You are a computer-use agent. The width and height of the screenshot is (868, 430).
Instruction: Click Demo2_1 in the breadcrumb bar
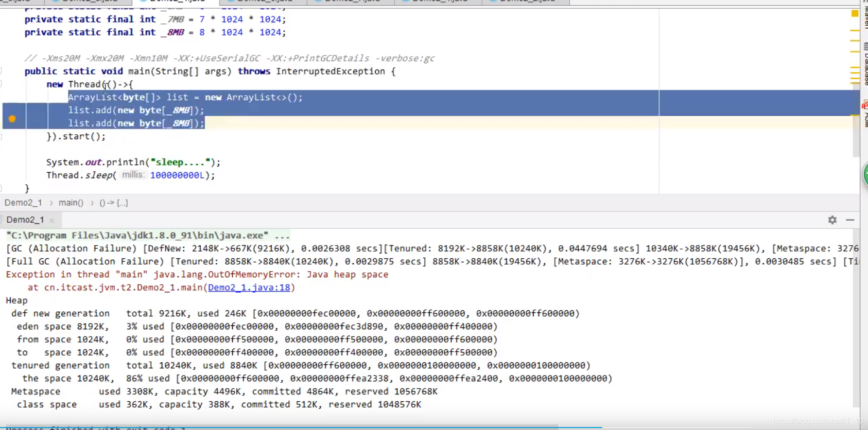click(x=23, y=203)
